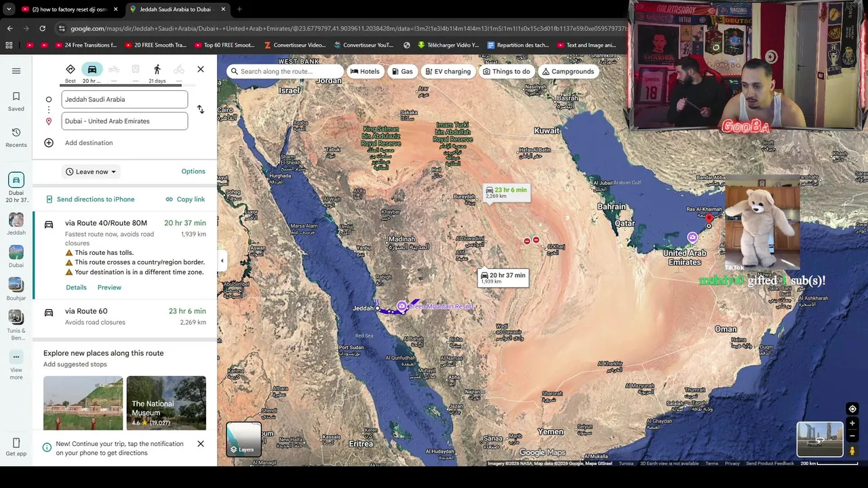Click the Add destination plus icon

click(49, 143)
